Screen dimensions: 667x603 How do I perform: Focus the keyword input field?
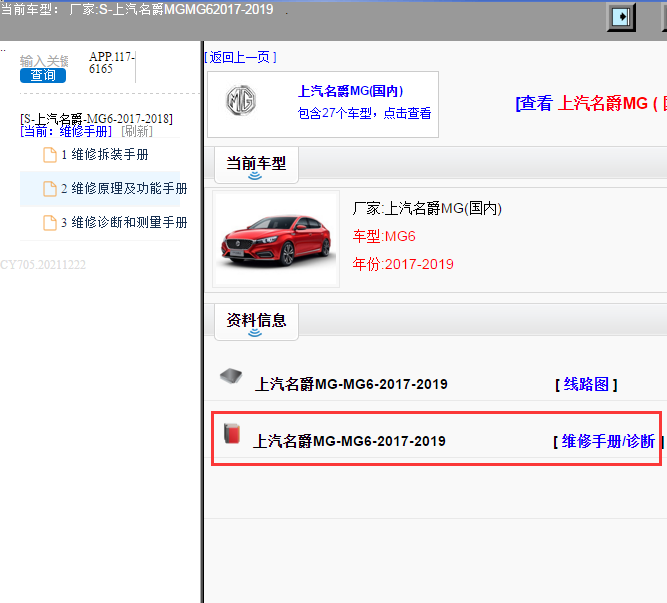44,61
